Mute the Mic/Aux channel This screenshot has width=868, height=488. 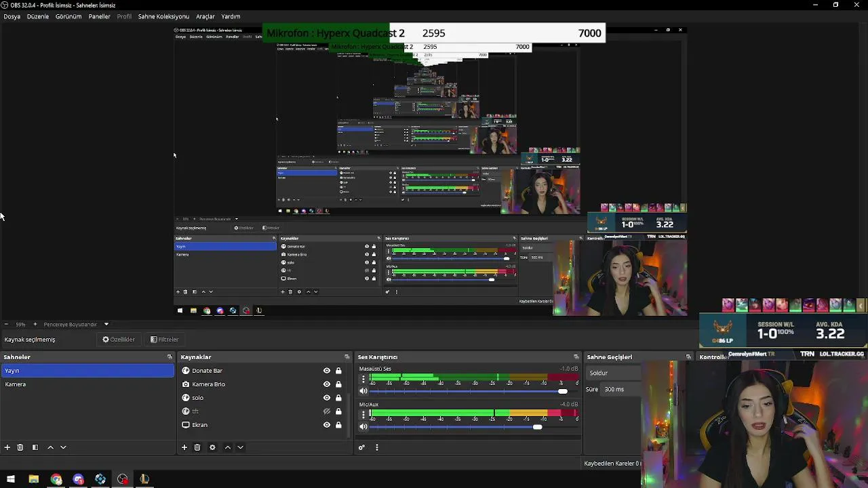pyautogui.click(x=363, y=426)
